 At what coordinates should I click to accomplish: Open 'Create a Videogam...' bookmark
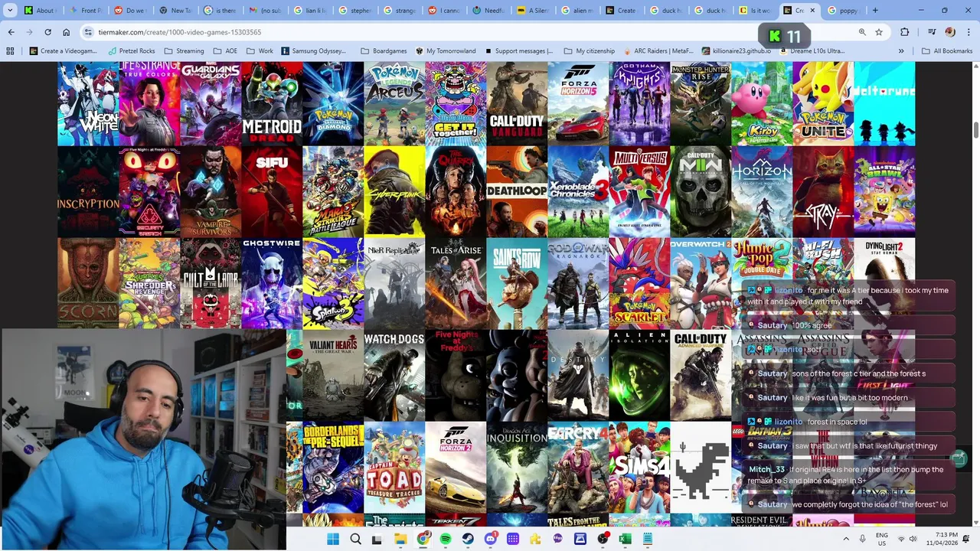click(64, 51)
